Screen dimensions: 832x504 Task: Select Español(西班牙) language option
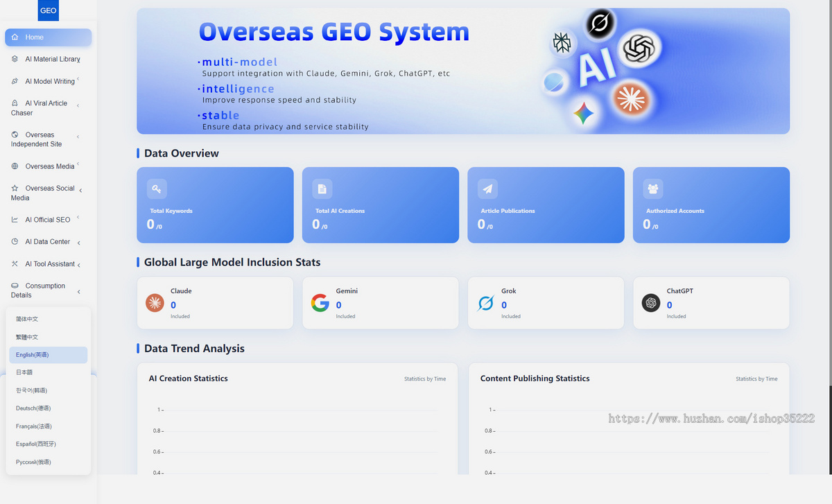[49, 444]
